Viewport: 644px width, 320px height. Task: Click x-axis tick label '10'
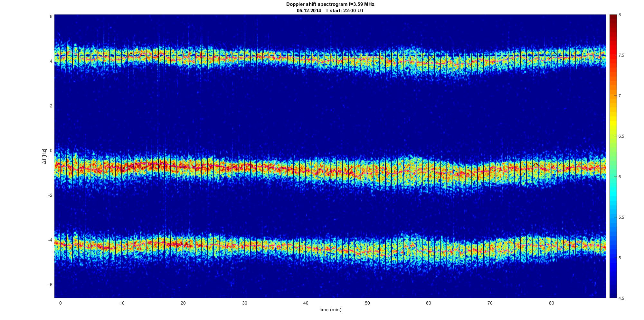pyautogui.click(x=122, y=303)
